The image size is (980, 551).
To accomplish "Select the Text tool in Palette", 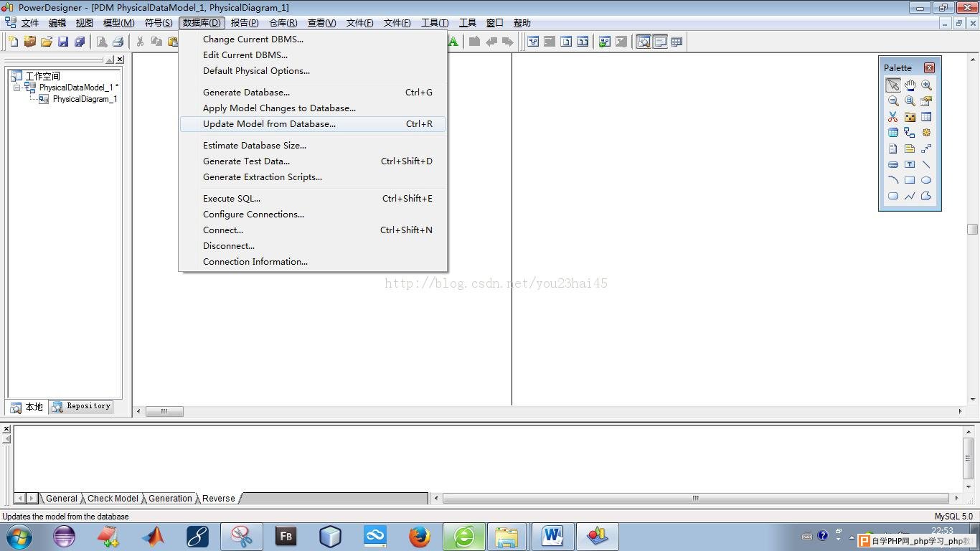I will tap(910, 164).
